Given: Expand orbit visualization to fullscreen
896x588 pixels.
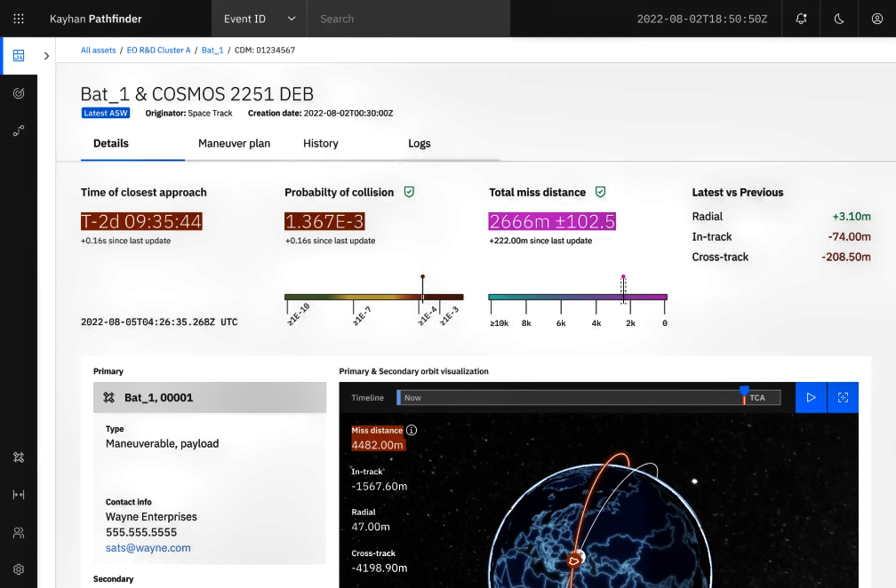Looking at the screenshot, I should [x=843, y=397].
